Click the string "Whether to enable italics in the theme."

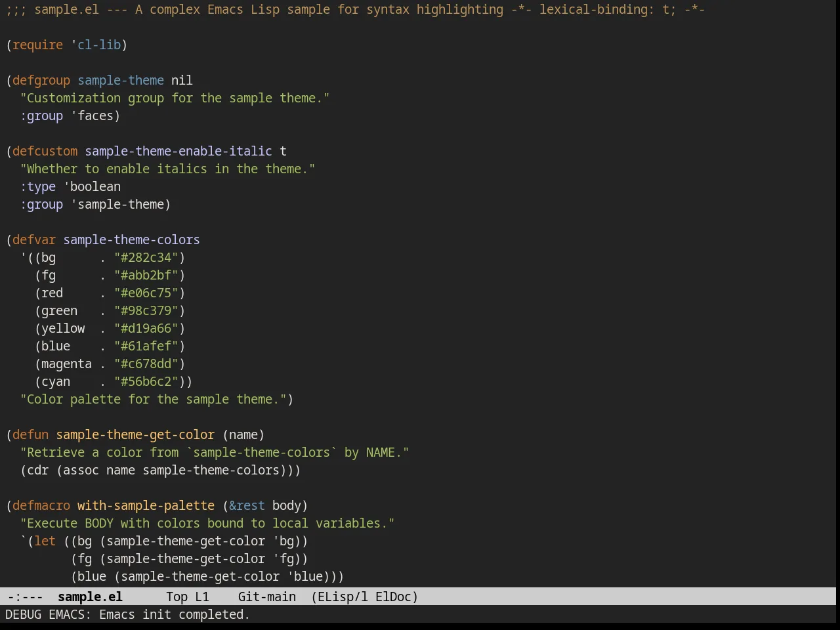tap(167, 169)
